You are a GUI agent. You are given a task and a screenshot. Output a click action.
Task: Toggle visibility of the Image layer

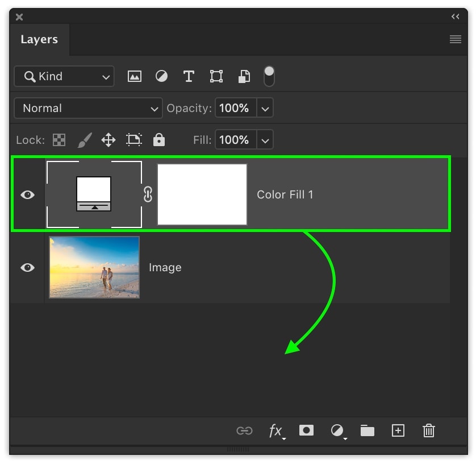27,267
